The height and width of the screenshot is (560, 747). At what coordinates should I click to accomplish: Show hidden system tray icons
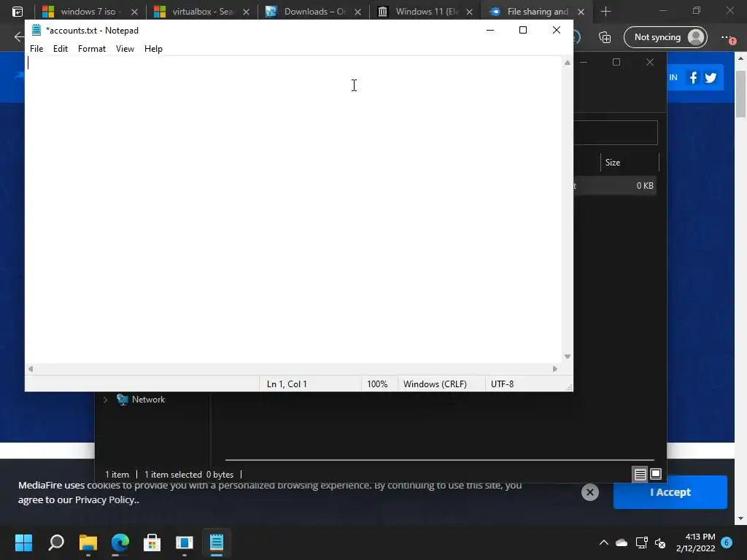click(x=603, y=542)
